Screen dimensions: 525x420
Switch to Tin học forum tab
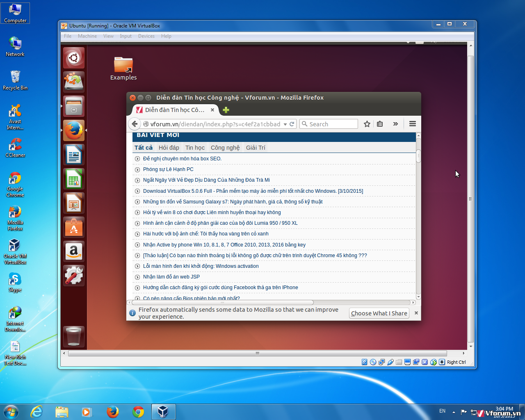tap(195, 148)
